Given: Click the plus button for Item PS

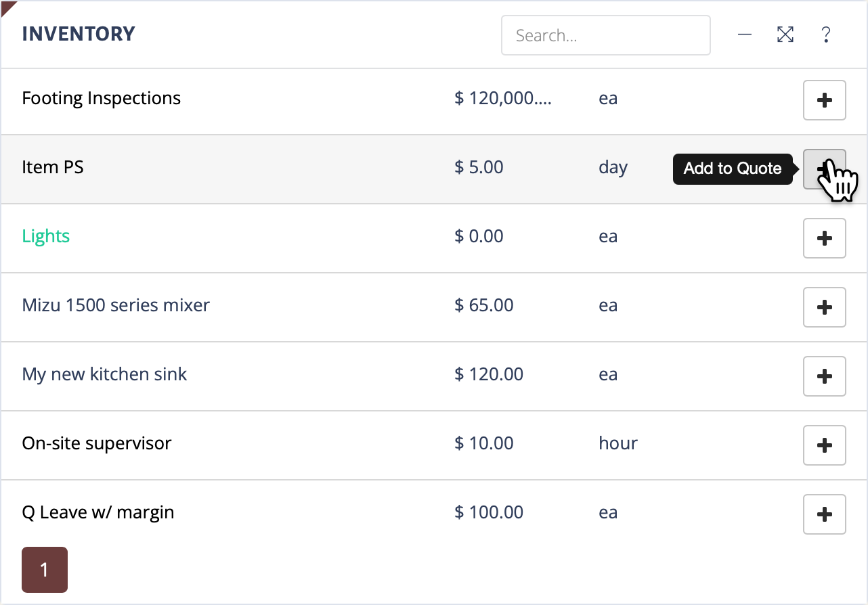Looking at the screenshot, I should [x=825, y=169].
